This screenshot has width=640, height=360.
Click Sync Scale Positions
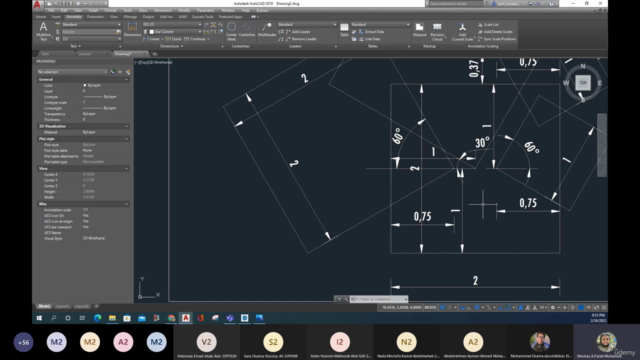pos(497,39)
